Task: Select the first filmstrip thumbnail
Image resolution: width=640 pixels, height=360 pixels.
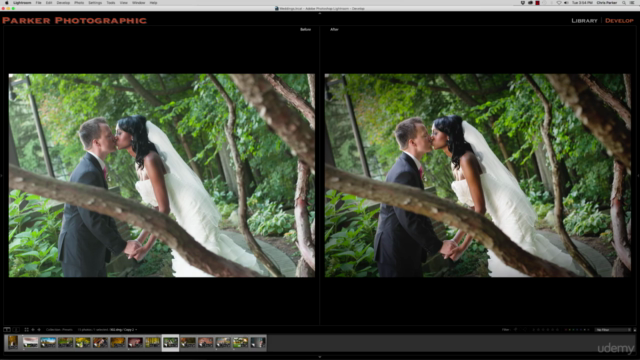Action: pos(13,342)
